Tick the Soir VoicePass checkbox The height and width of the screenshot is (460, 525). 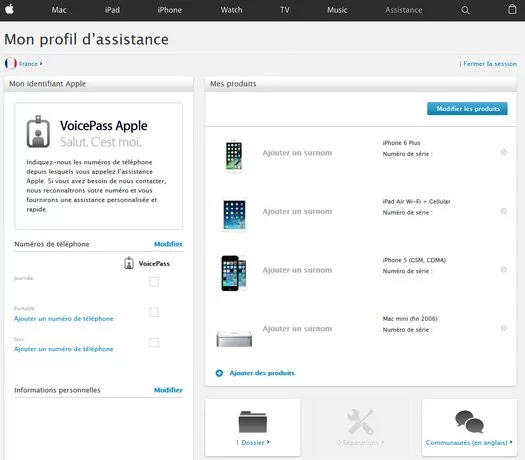(x=154, y=342)
